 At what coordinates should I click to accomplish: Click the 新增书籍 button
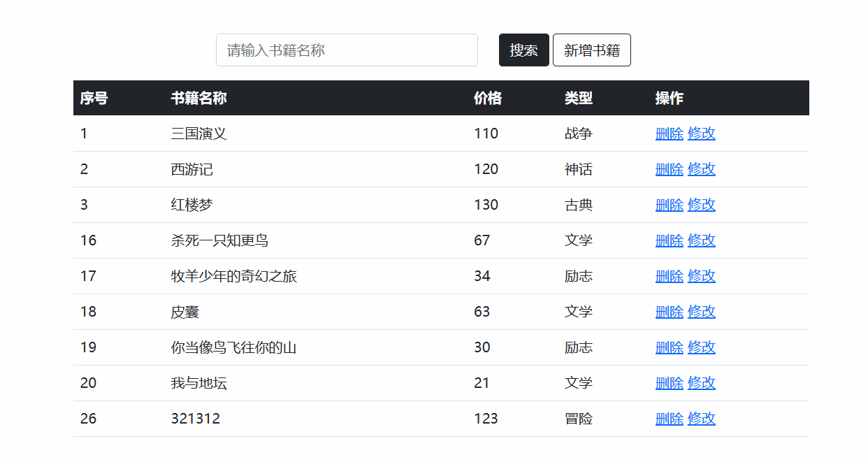tap(592, 50)
